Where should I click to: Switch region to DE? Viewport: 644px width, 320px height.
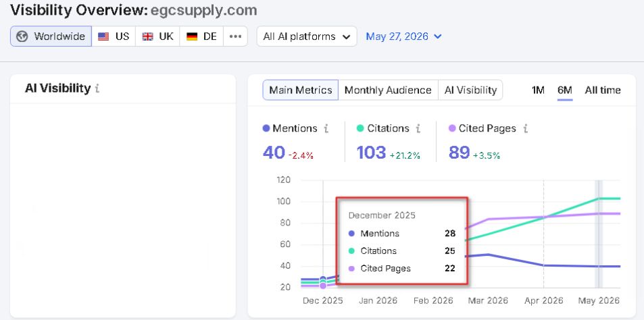[201, 36]
